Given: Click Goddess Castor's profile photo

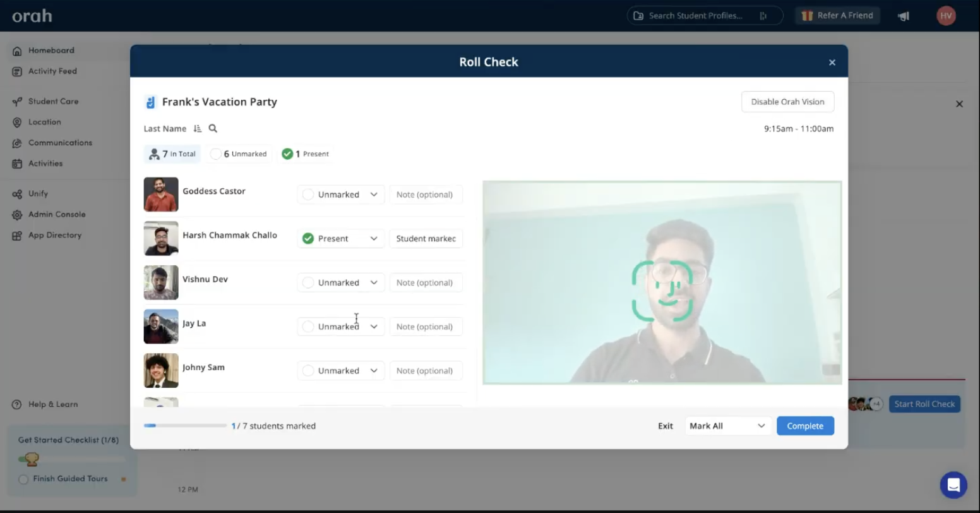Looking at the screenshot, I should click(x=161, y=194).
